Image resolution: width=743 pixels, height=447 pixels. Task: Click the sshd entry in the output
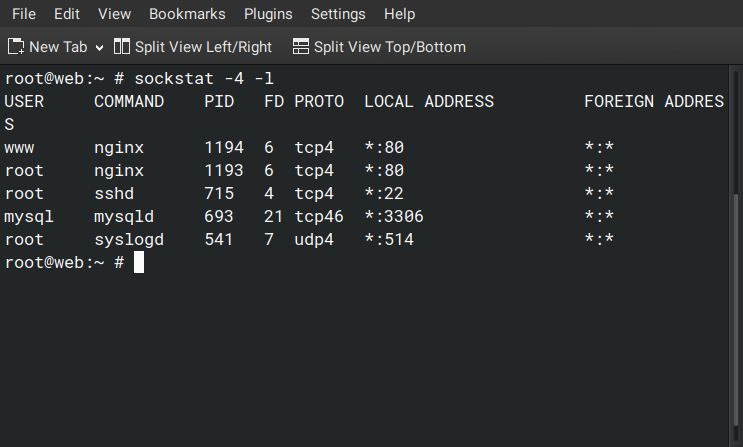click(114, 193)
